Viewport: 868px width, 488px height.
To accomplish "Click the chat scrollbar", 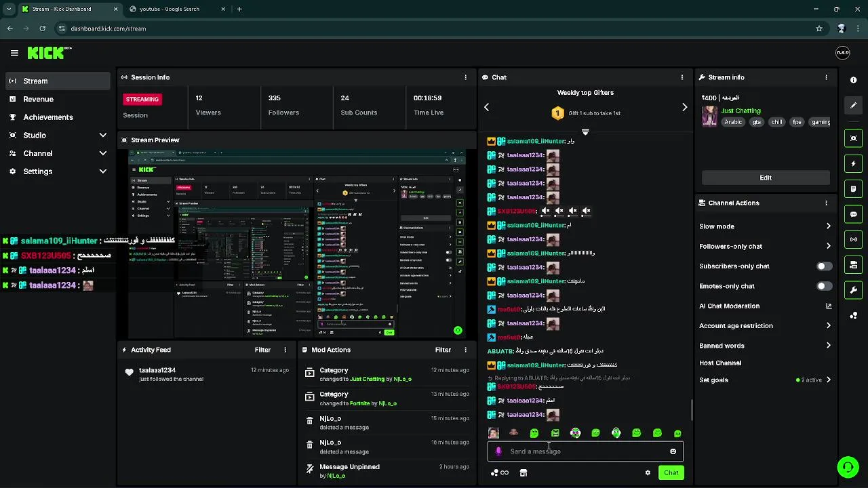I will point(692,410).
